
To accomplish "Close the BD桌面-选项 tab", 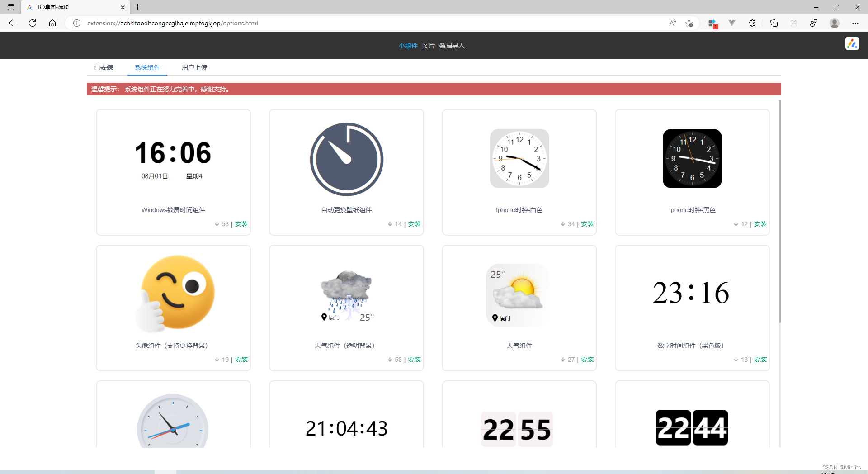I will [123, 7].
